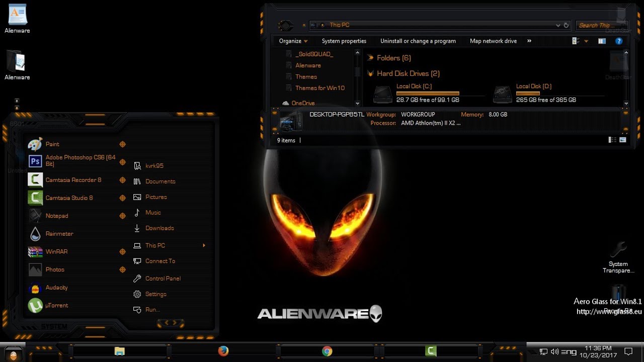The image size is (644, 362).
Task: Open the Organize dropdown in Explorer
Action: [293, 41]
